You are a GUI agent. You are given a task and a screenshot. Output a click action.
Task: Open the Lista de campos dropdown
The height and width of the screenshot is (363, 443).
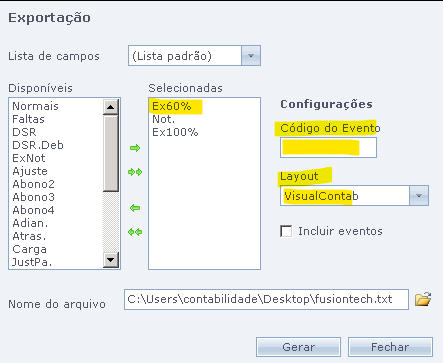click(251, 56)
